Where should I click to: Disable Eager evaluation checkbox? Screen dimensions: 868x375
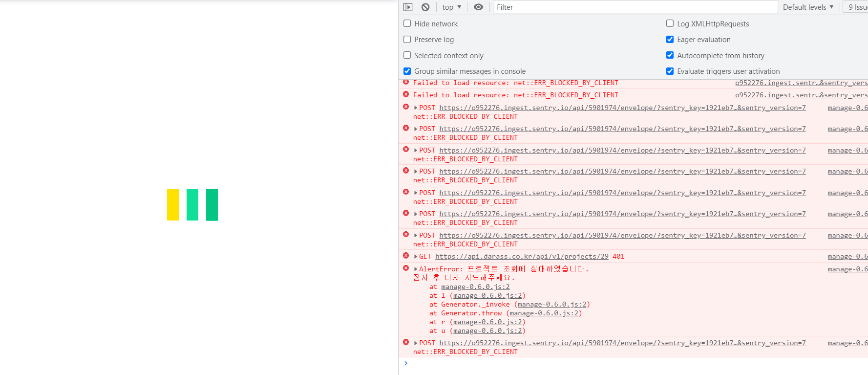[670, 39]
